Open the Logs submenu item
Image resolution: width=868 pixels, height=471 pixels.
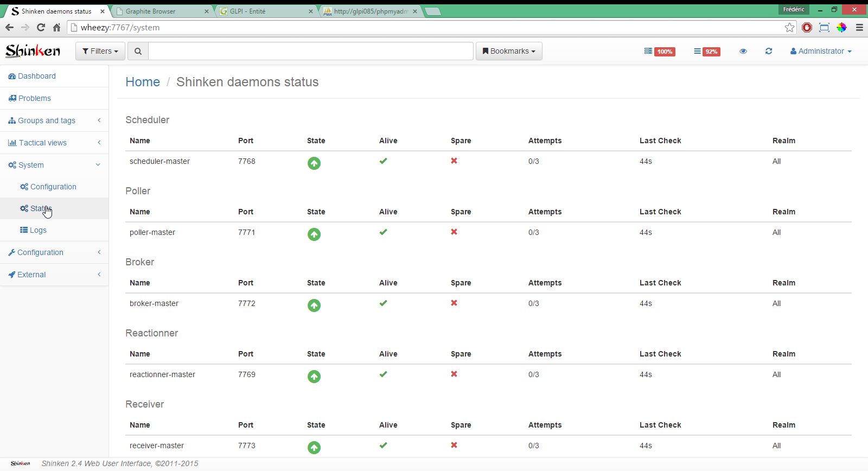(54, 230)
